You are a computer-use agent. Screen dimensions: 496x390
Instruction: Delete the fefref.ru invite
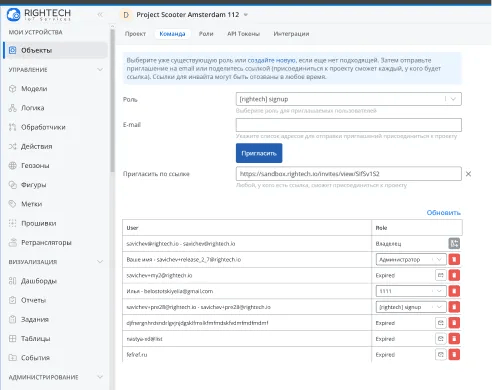coord(454,355)
